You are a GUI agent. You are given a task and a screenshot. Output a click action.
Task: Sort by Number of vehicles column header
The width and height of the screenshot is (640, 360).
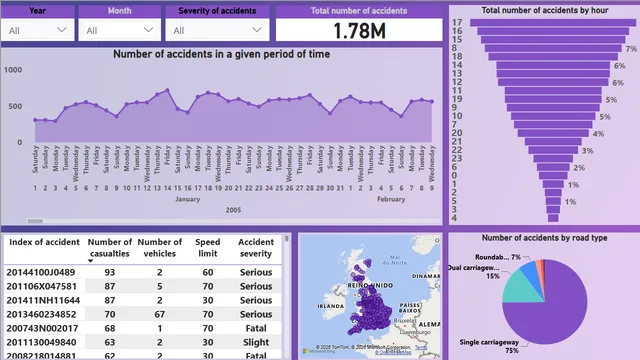[x=160, y=248]
